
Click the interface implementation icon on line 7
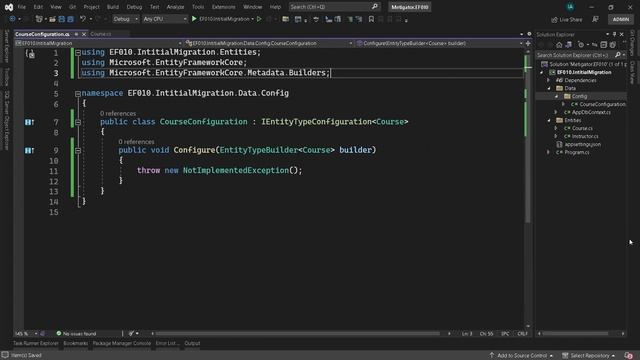(29, 122)
